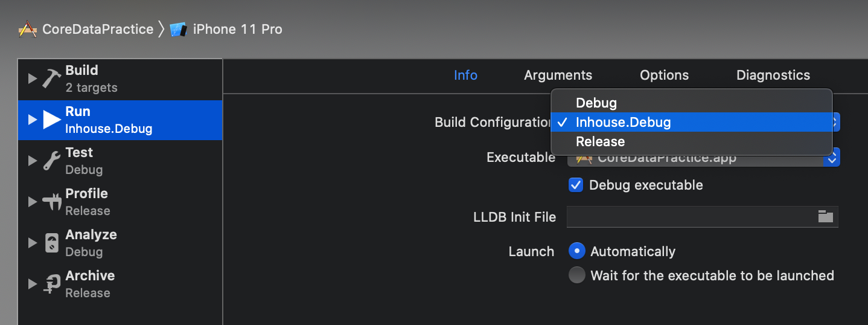Click the Test wrench icon

pyautogui.click(x=51, y=161)
